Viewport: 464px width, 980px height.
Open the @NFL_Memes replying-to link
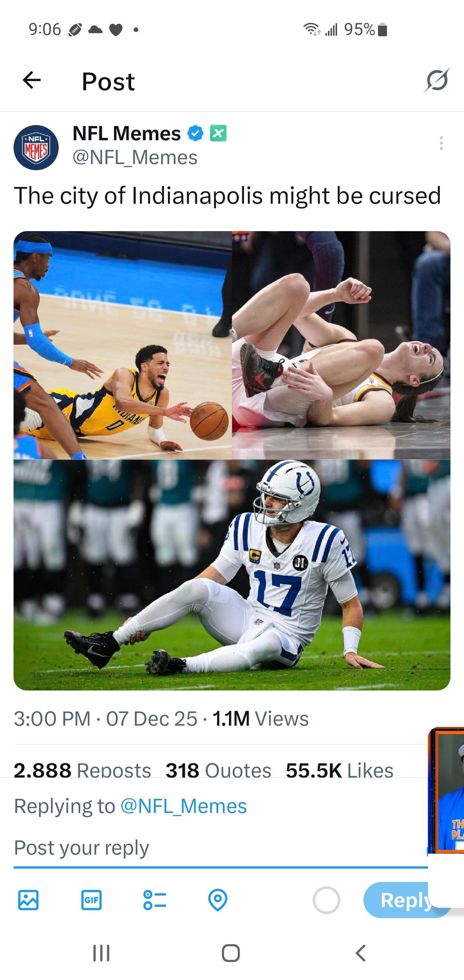click(x=184, y=806)
